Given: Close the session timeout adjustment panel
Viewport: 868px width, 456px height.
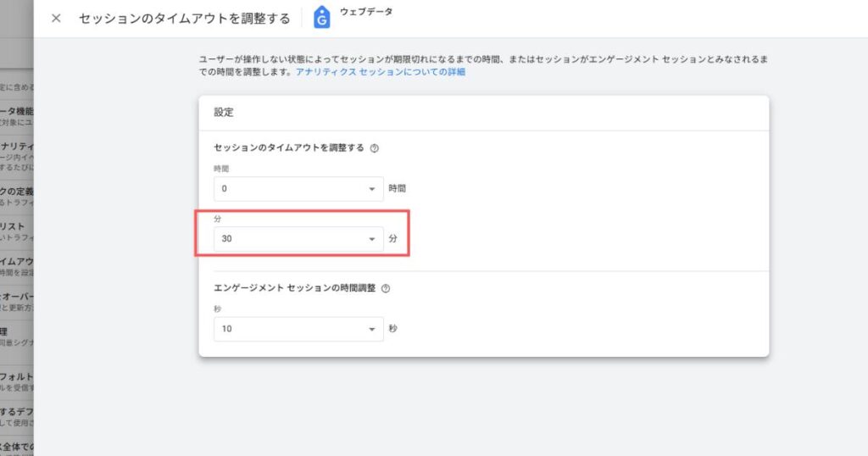Looking at the screenshot, I should [x=56, y=19].
